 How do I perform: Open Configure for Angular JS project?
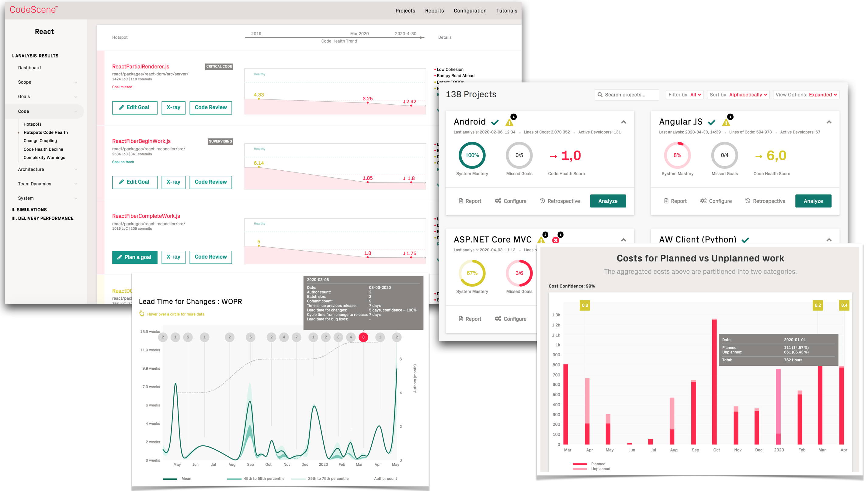[716, 201]
